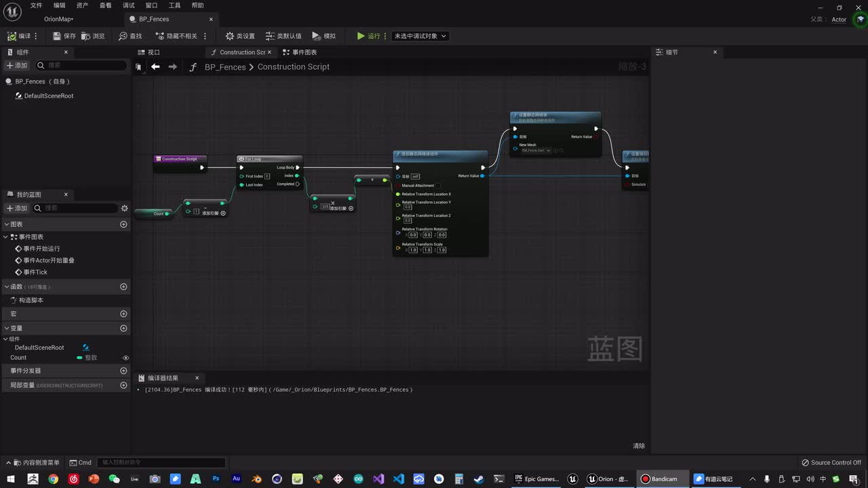The width and height of the screenshot is (868, 488).
Task: Click Source Control Off status
Action: click(x=831, y=463)
